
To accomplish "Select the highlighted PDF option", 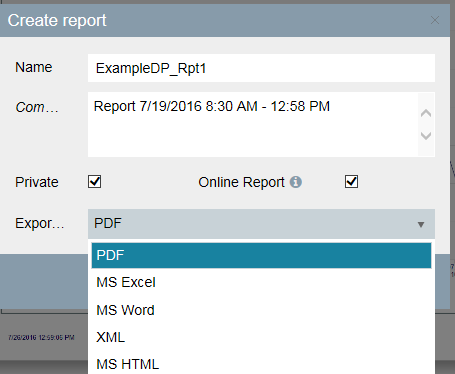I will (x=261, y=255).
